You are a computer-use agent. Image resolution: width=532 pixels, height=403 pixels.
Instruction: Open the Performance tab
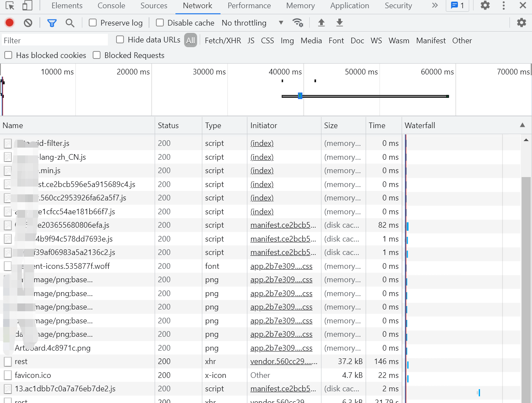(x=249, y=6)
